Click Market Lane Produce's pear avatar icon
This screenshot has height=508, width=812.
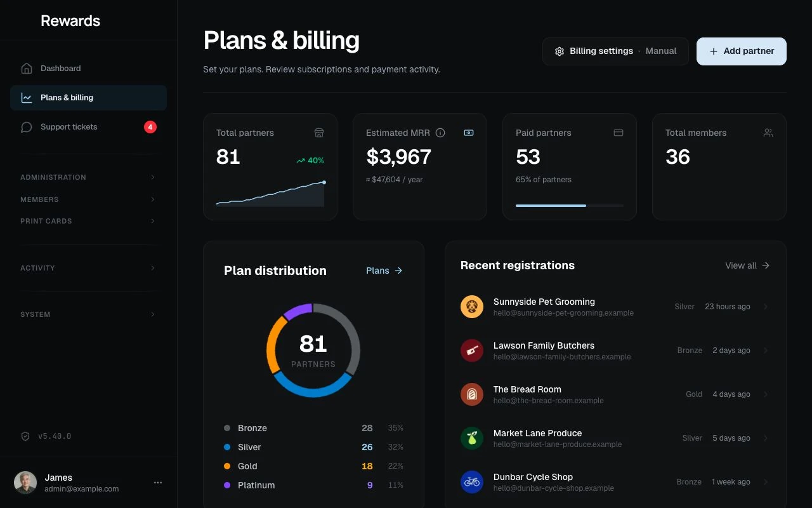[472, 438]
